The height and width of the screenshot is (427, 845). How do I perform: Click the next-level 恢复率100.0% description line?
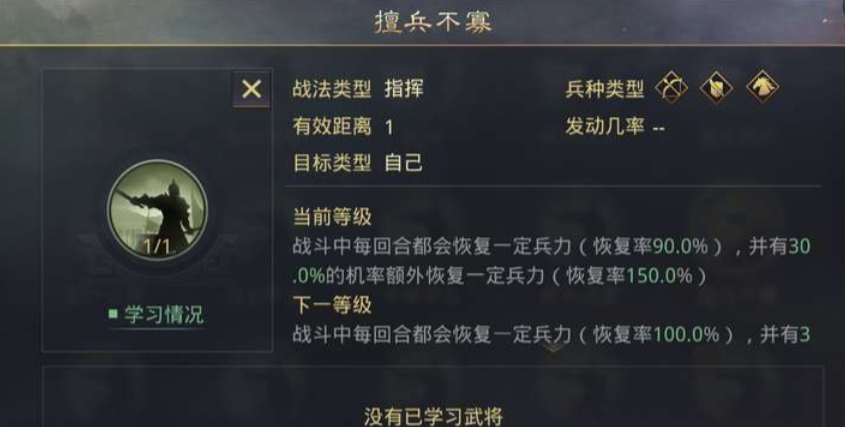[550, 334]
